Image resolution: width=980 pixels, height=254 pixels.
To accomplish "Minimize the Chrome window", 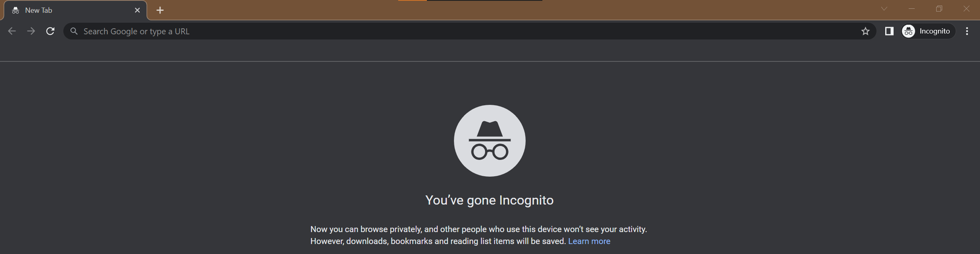I will point(912,9).
